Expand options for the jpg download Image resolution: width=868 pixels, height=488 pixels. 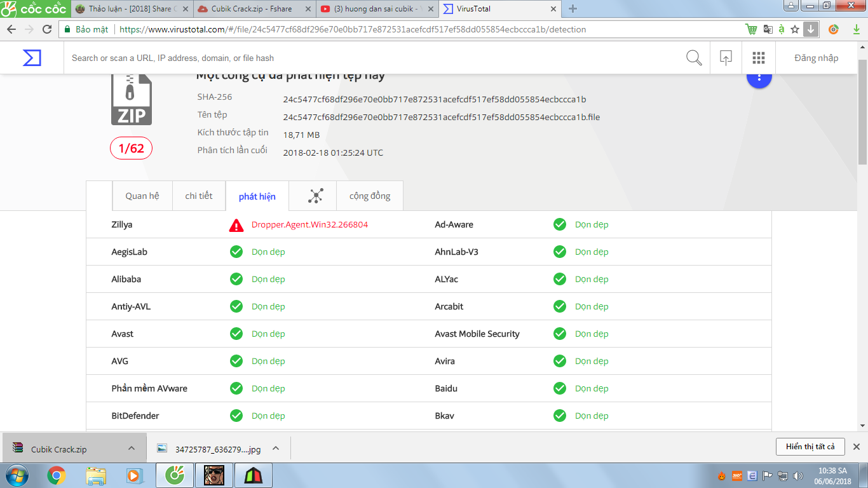point(276,448)
